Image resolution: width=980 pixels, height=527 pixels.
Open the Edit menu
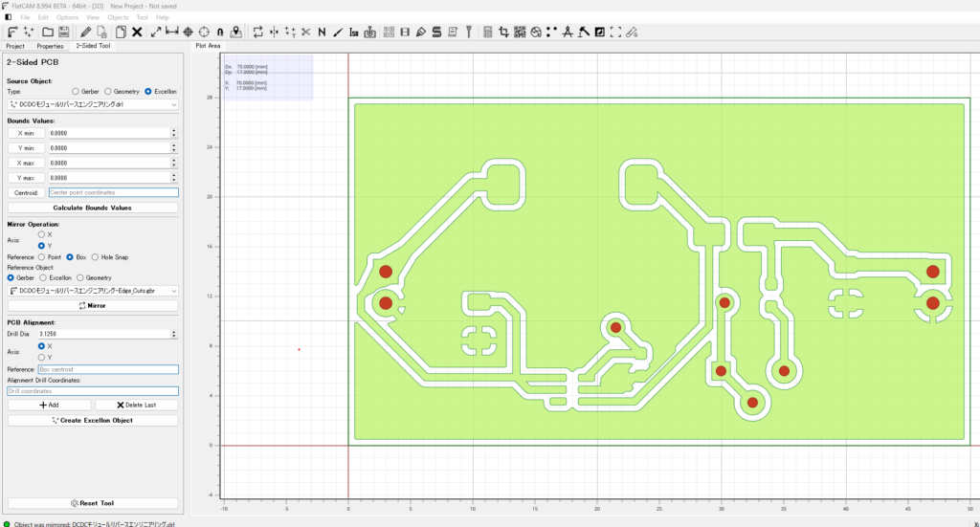(x=43, y=17)
